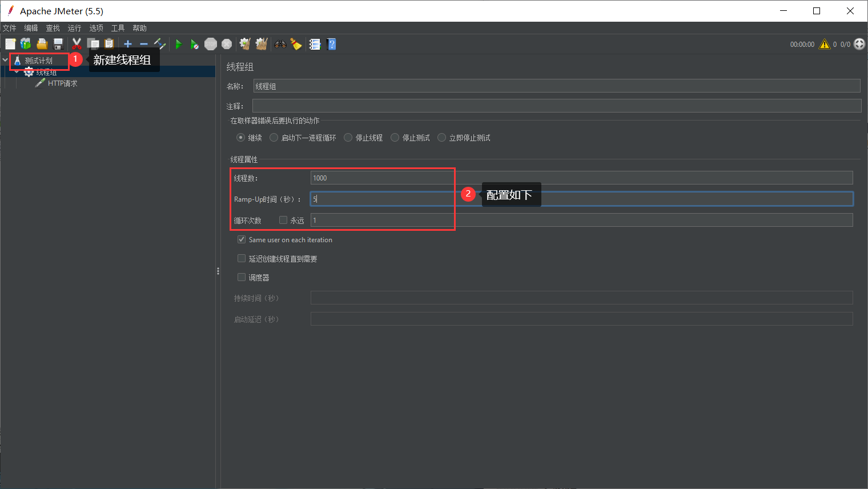Select the 停止线程 radio option

[348, 137]
